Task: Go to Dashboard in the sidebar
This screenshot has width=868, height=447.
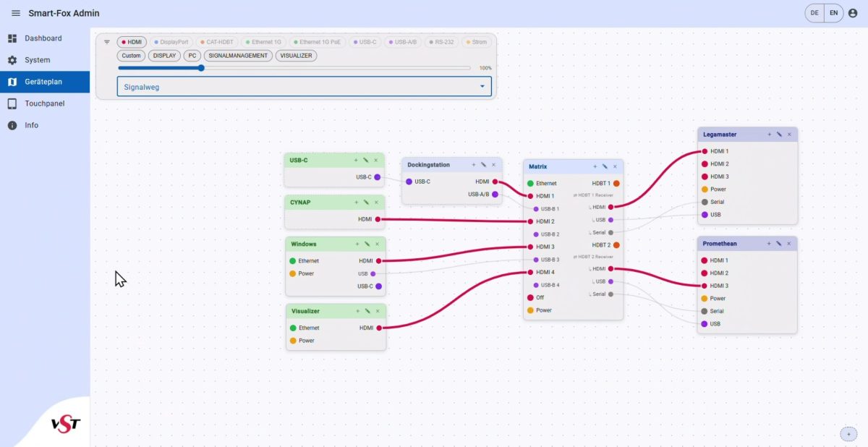Action: [x=45, y=38]
